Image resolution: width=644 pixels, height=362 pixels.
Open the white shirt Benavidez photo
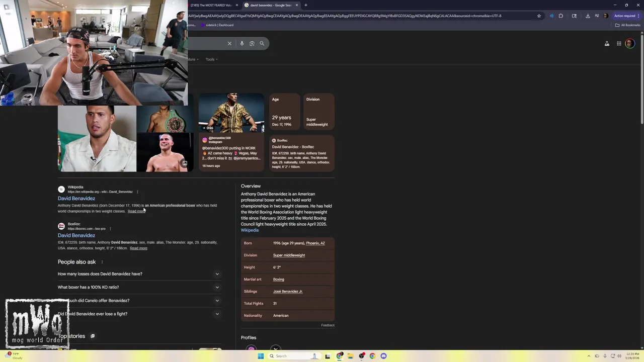[97, 139]
